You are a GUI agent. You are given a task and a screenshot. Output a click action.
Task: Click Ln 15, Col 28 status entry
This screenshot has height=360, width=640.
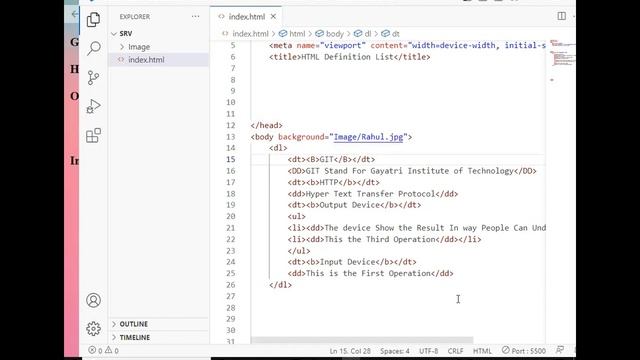tap(350, 351)
